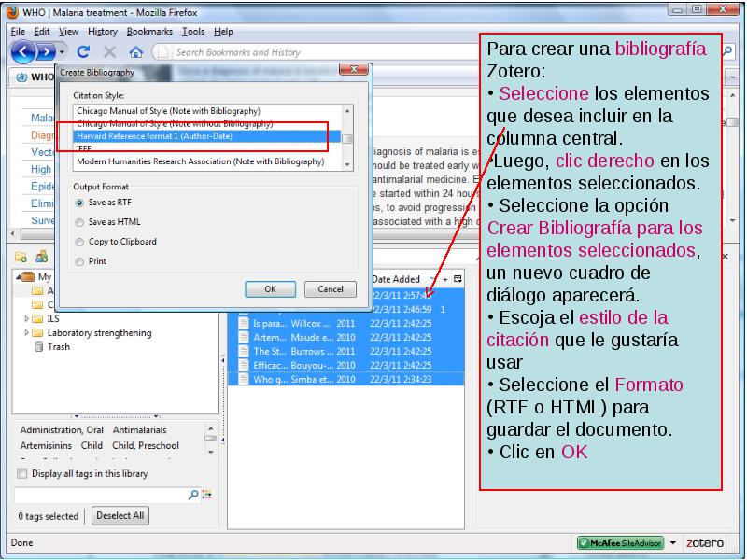Collapse the My Library tree node
This screenshot has width=747, height=560.
(18, 276)
